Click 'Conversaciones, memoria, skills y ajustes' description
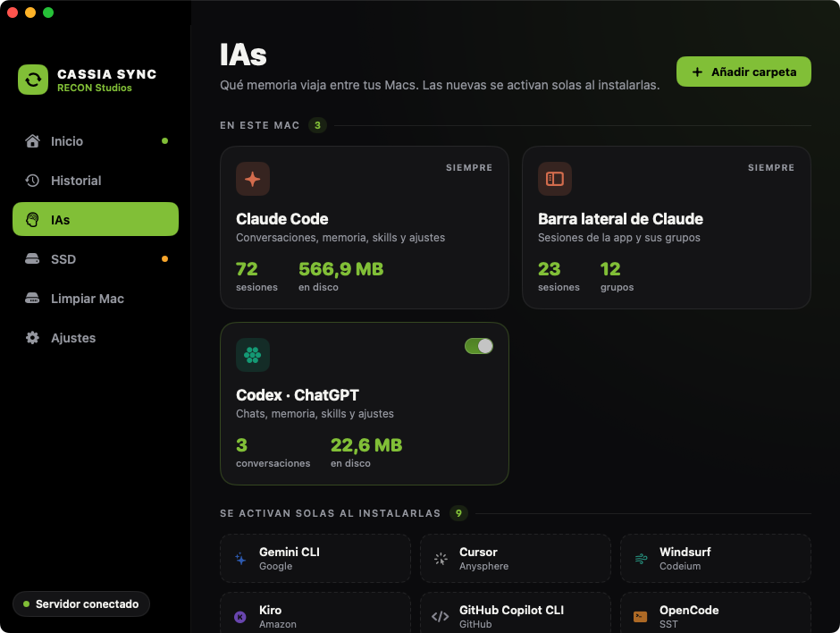This screenshot has height=633, width=840. point(340,238)
